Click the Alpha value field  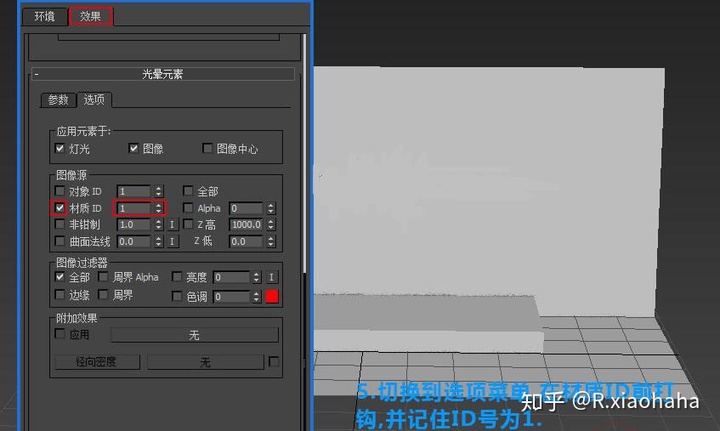[x=246, y=208]
